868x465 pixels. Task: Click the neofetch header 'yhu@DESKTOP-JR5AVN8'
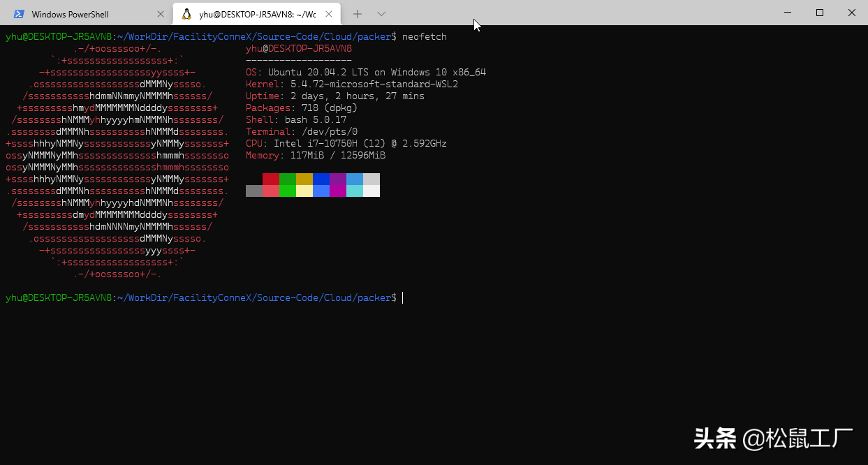coord(299,49)
